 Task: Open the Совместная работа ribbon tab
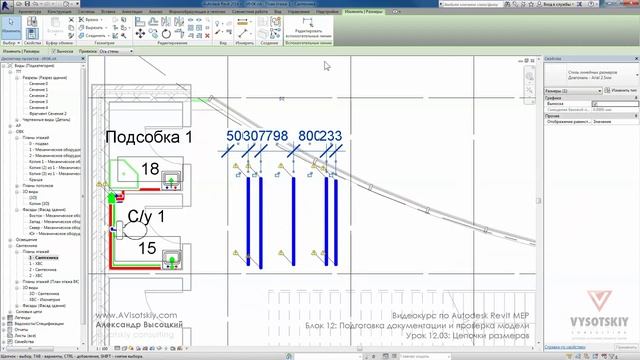pos(250,12)
